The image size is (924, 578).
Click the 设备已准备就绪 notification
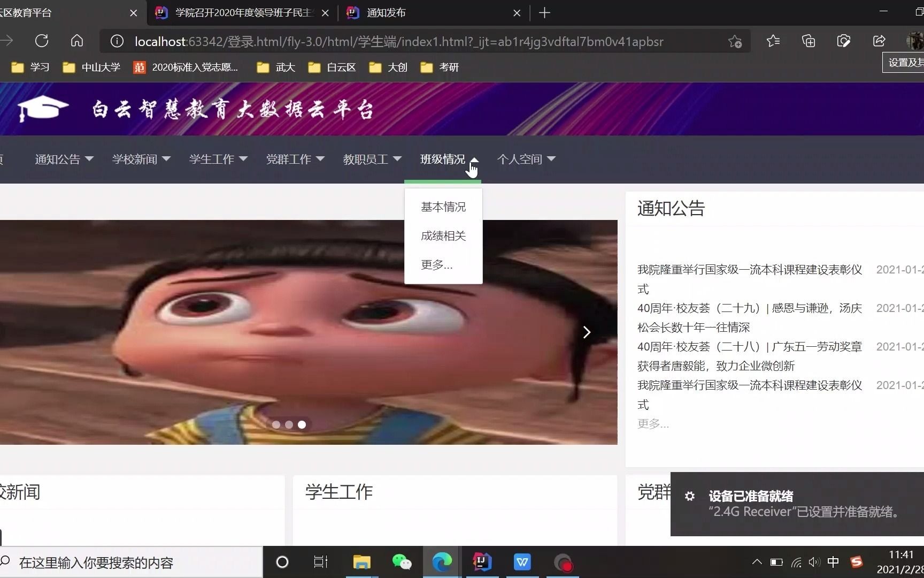coord(797,504)
